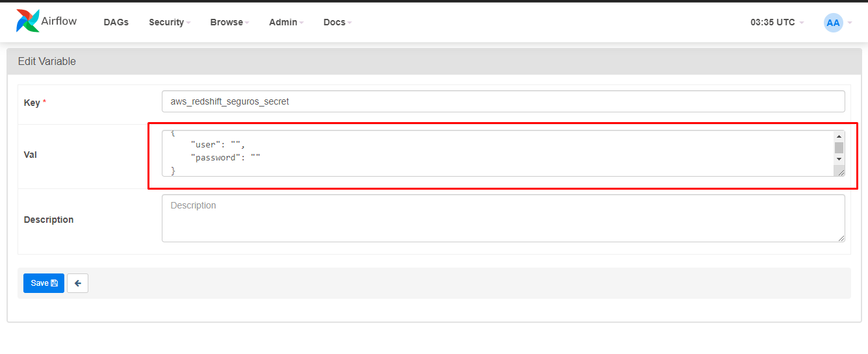
Task: Click the Airflow pinwheel logo
Action: click(x=28, y=21)
